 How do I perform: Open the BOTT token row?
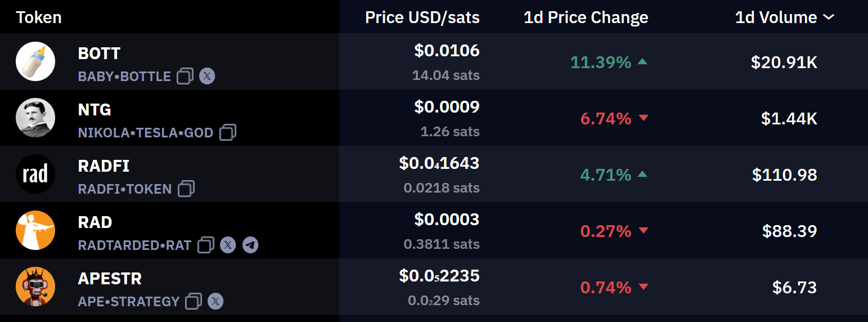(x=434, y=61)
